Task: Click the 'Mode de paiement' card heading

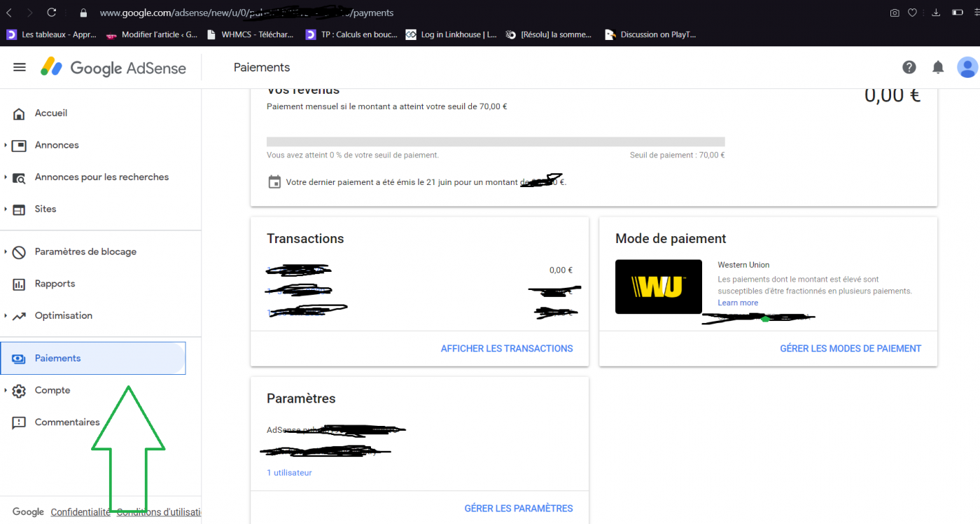Action: [671, 239]
